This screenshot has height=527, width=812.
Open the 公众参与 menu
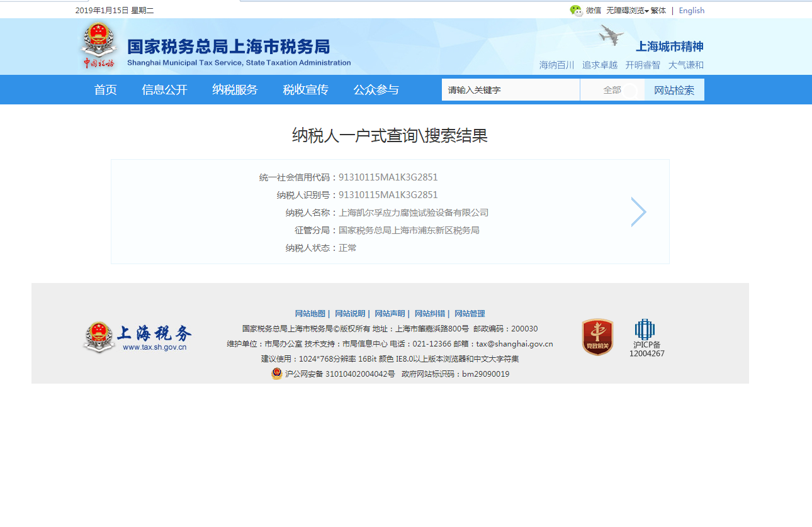(376, 90)
